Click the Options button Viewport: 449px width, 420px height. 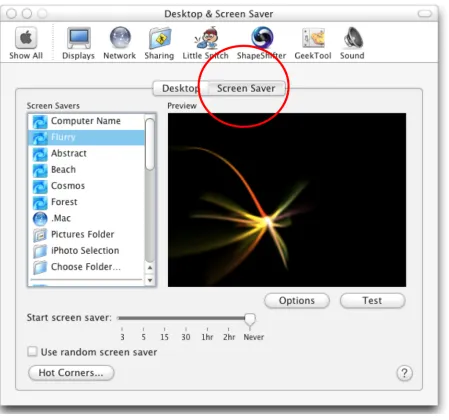(x=297, y=301)
